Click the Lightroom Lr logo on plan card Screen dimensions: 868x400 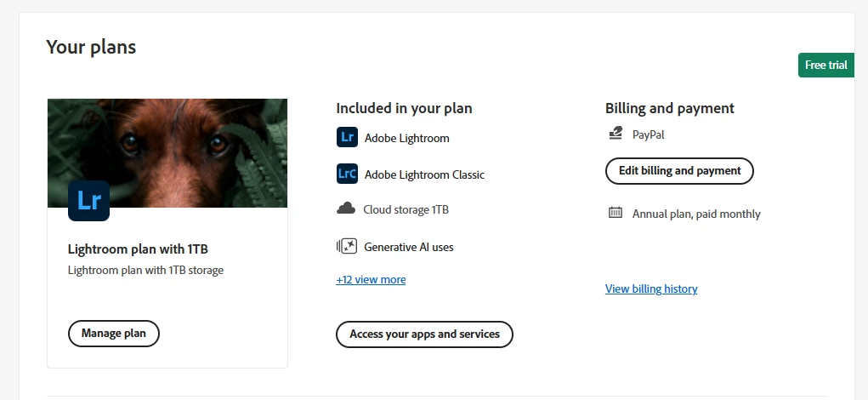click(88, 201)
